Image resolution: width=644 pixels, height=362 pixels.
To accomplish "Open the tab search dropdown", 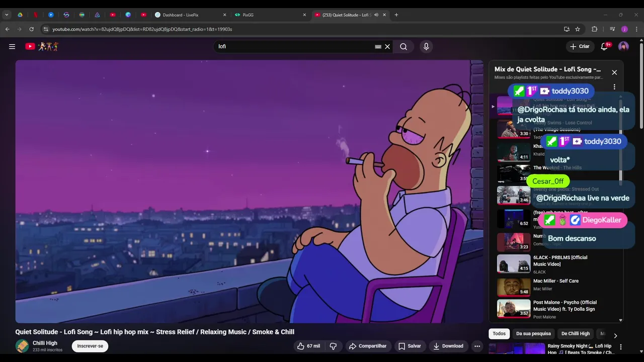I will coord(7,15).
